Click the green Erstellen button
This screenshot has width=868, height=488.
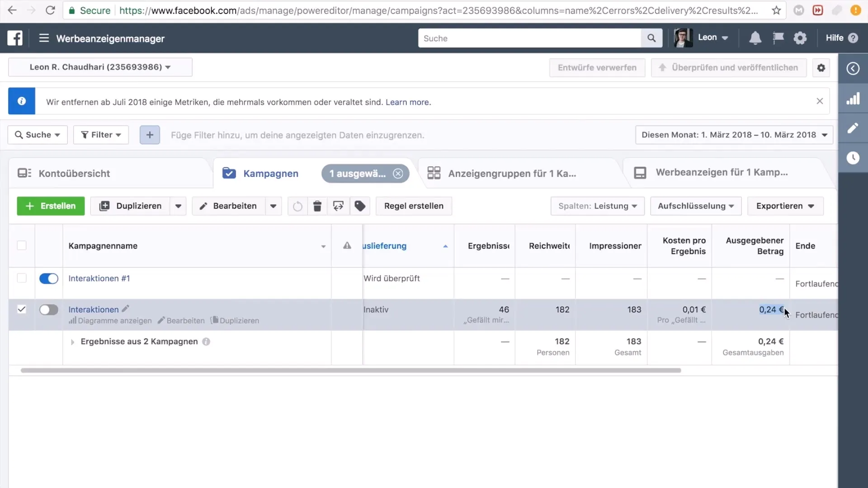click(51, 206)
